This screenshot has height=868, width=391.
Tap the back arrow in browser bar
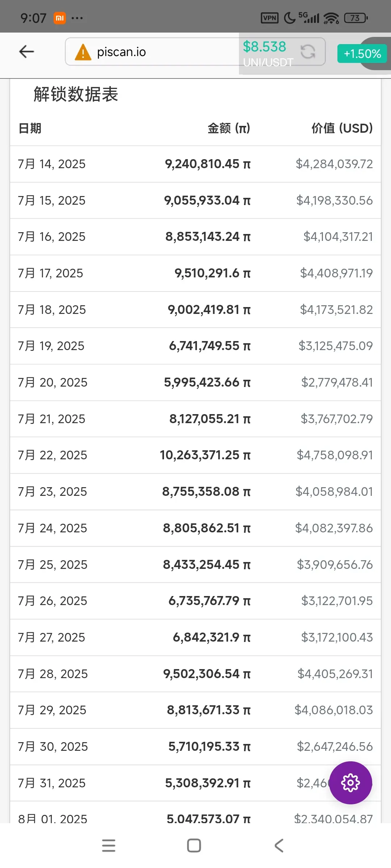[x=26, y=52]
